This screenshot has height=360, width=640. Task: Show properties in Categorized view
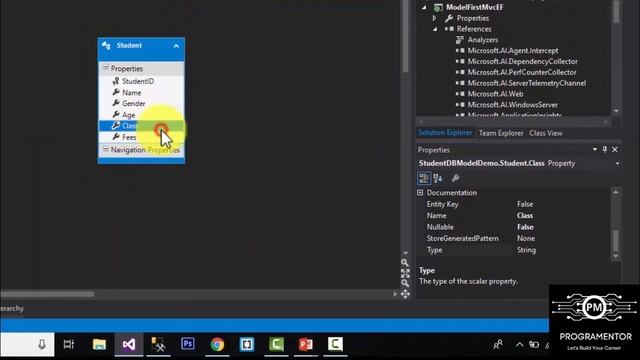424,178
